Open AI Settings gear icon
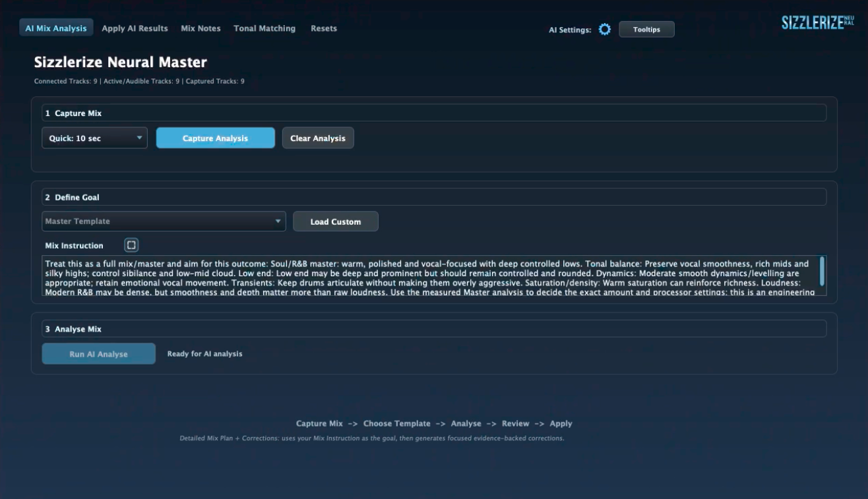Viewport: 868px width, 499px height. (x=605, y=30)
